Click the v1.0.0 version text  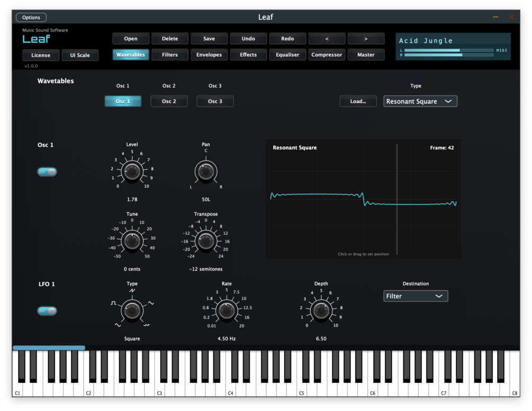(31, 66)
